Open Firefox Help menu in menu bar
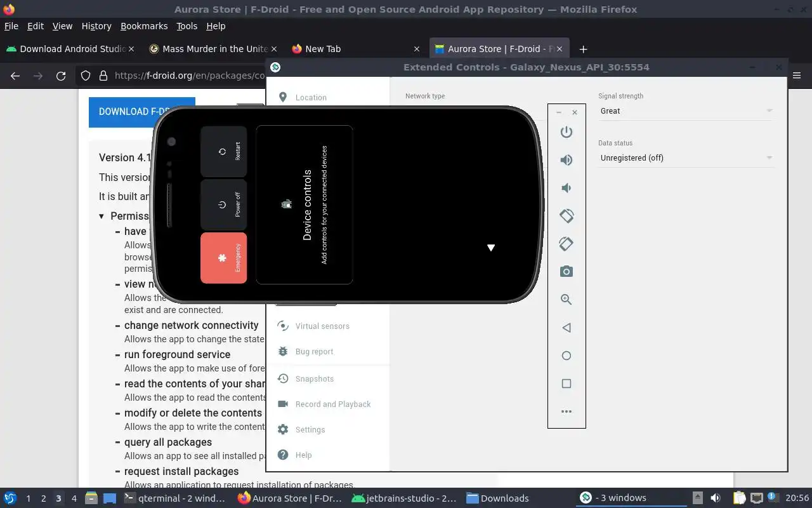The image size is (812, 508). tap(216, 26)
